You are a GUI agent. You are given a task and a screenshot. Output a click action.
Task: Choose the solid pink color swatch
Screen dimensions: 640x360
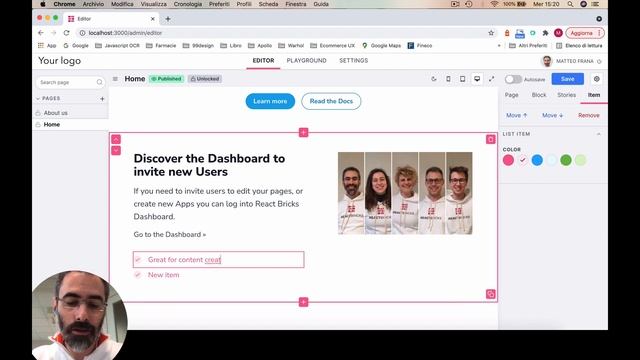pos(508,160)
